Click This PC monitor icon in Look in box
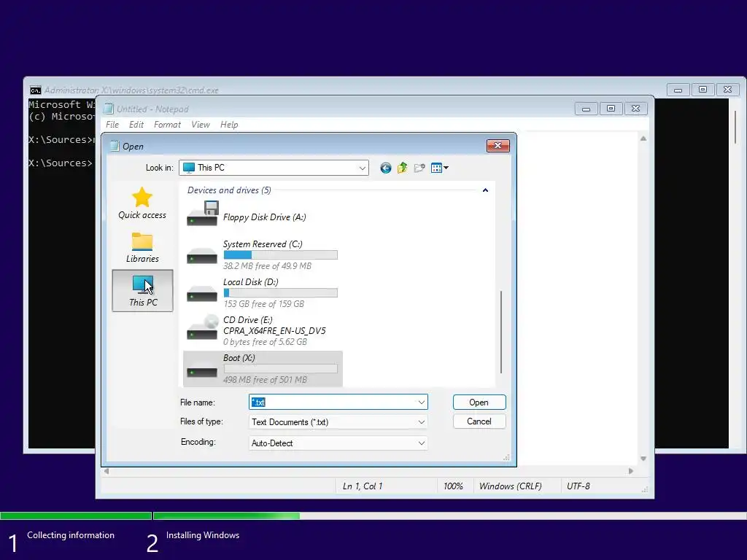Screen dimensions: 747x560 pos(189,168)
